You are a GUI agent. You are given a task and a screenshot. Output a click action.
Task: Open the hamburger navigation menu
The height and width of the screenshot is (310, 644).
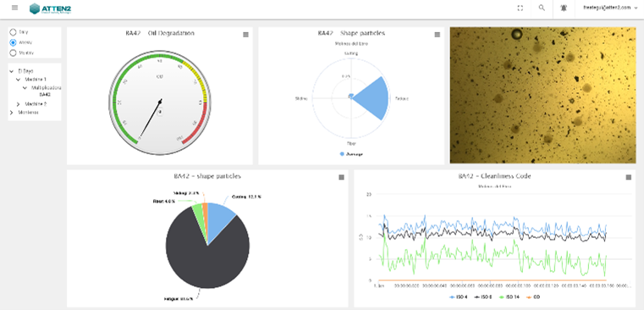[x=14, y=8]
